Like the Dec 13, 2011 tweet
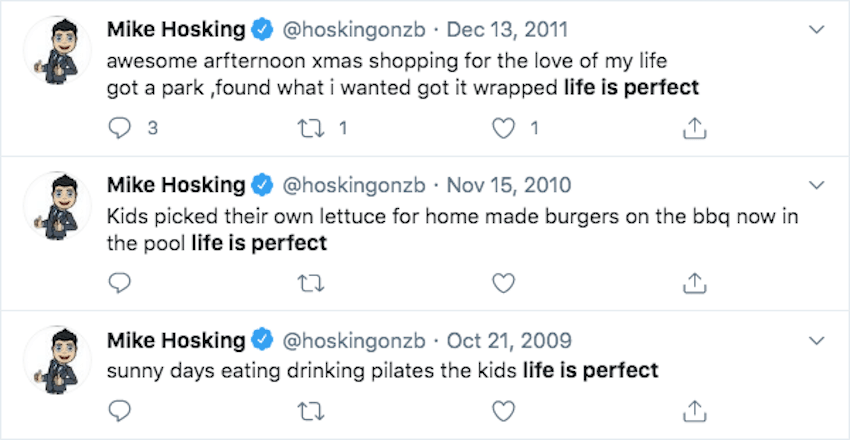This screenshot has height=440, width=850. pyautogui.click(x=504, y=127)
